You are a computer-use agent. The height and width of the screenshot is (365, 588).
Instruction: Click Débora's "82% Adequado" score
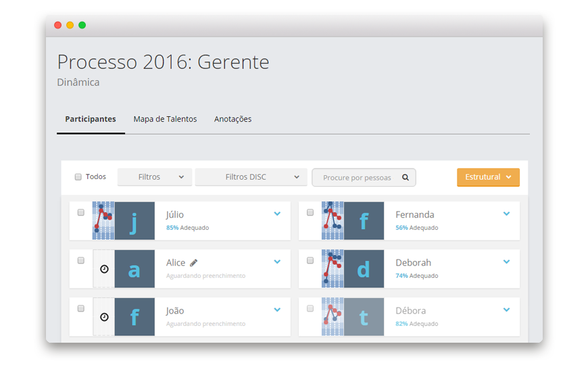pyautogui.click(x=416, y=324)
